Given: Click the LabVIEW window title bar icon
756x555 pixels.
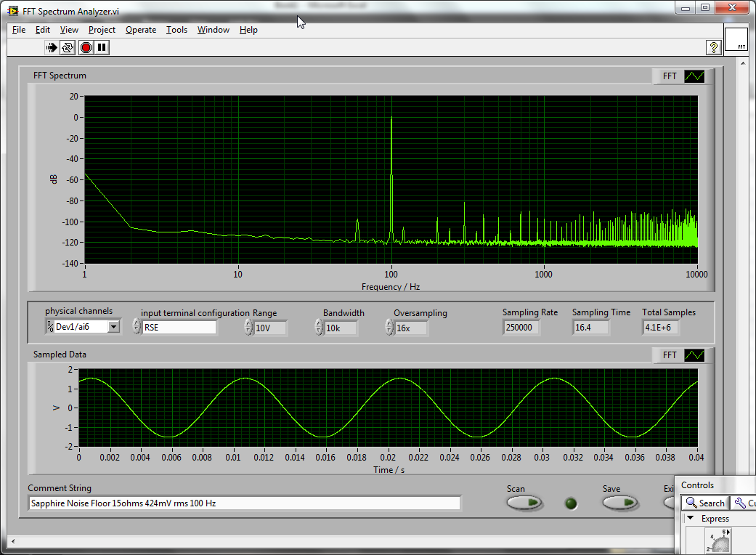Looking at the screenshot, I should tap(13, 11).
